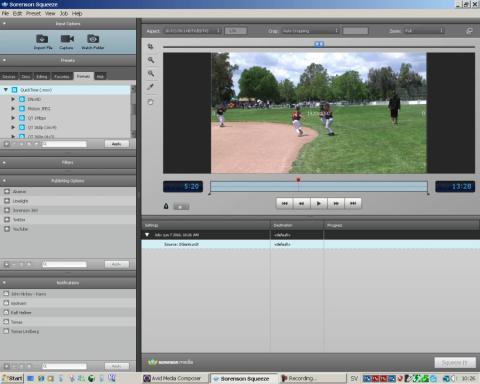Screen dimensions: 480x384
Task: Toggle the Twitter publishing option
Action: coord(7,220)
